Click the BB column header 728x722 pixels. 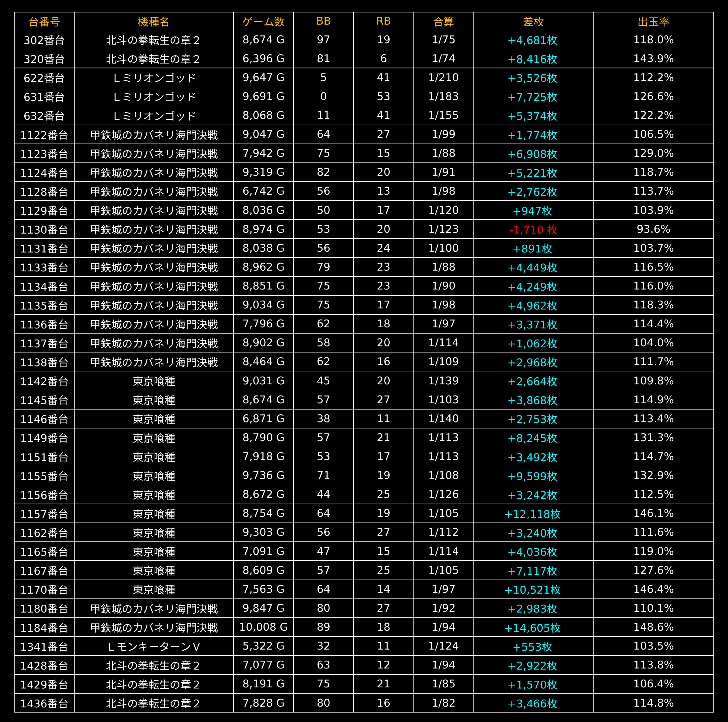click(323, 21)
